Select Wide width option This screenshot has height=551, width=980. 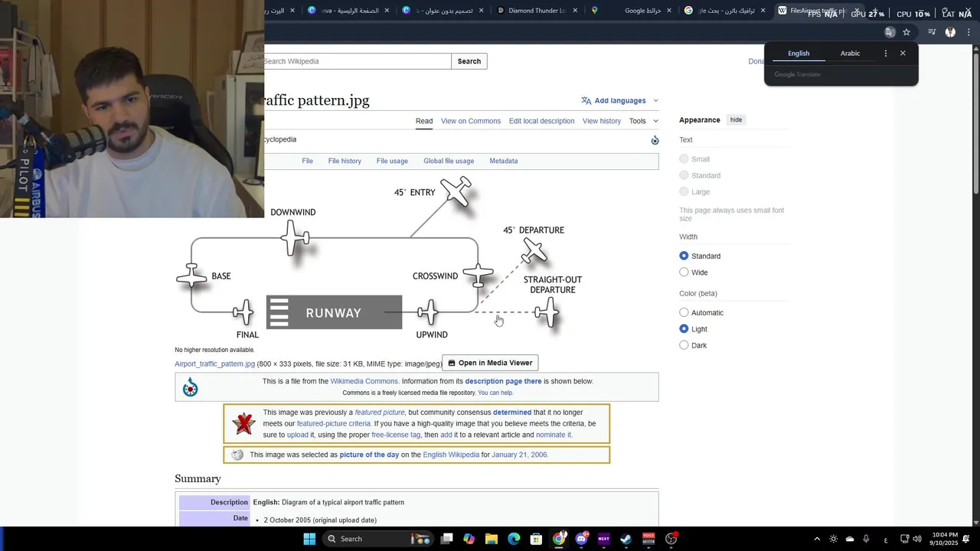coord(684,272)
